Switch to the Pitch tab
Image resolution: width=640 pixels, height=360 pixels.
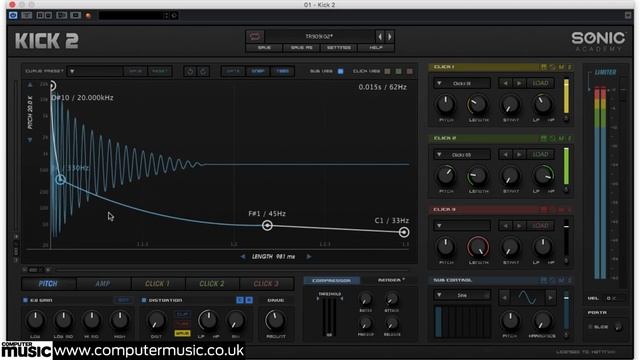click(x=48, y=284)
